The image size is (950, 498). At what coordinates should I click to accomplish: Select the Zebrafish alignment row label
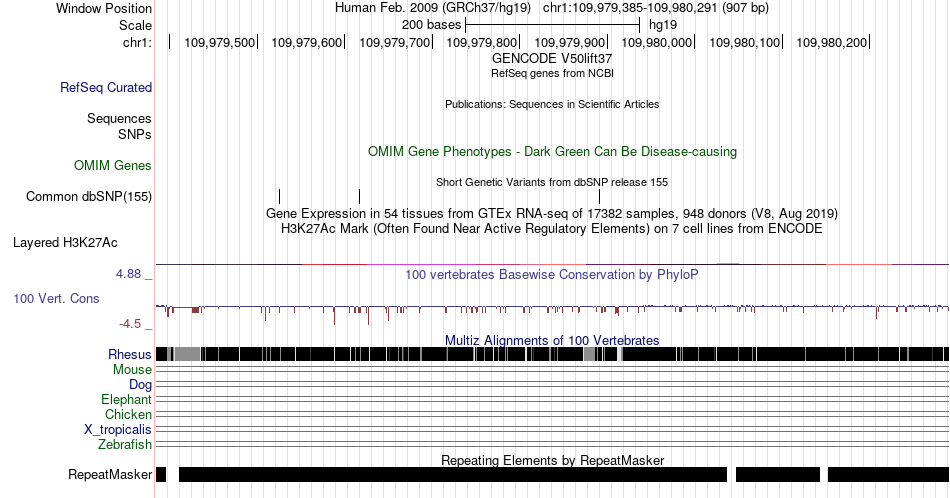click(x=125, y=445)
